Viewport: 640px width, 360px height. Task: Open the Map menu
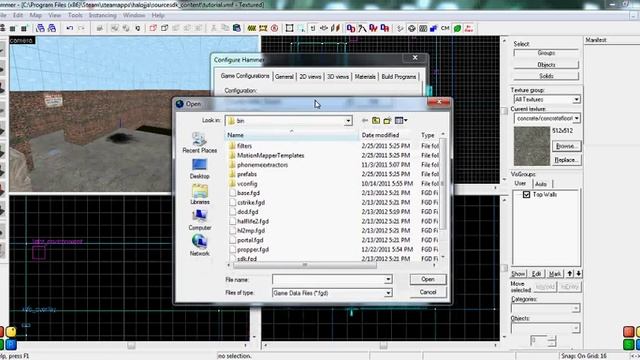click(36, 15)
